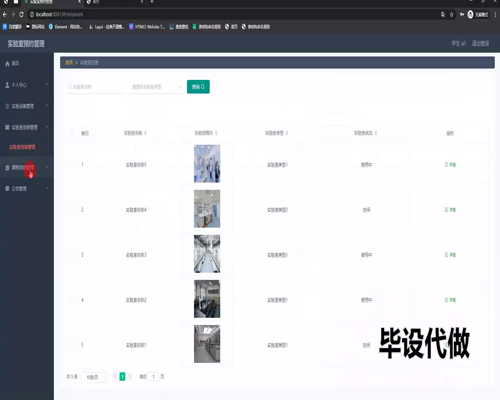Open the Layui bookmark
The width and height of the screenshot is (500, 400).
click(107, 27)
